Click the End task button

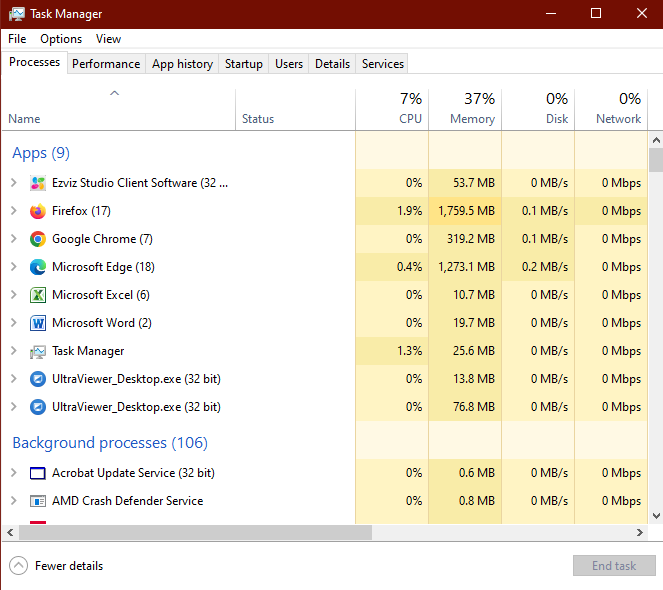tap(614, 566)
